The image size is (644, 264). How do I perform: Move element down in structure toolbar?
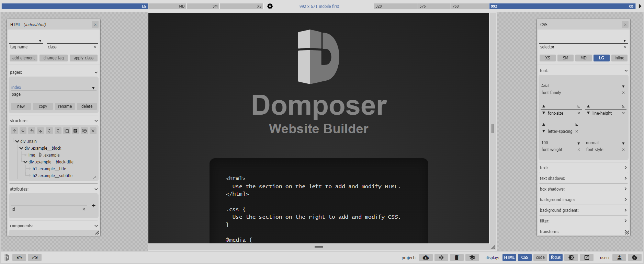pos(23,131)
